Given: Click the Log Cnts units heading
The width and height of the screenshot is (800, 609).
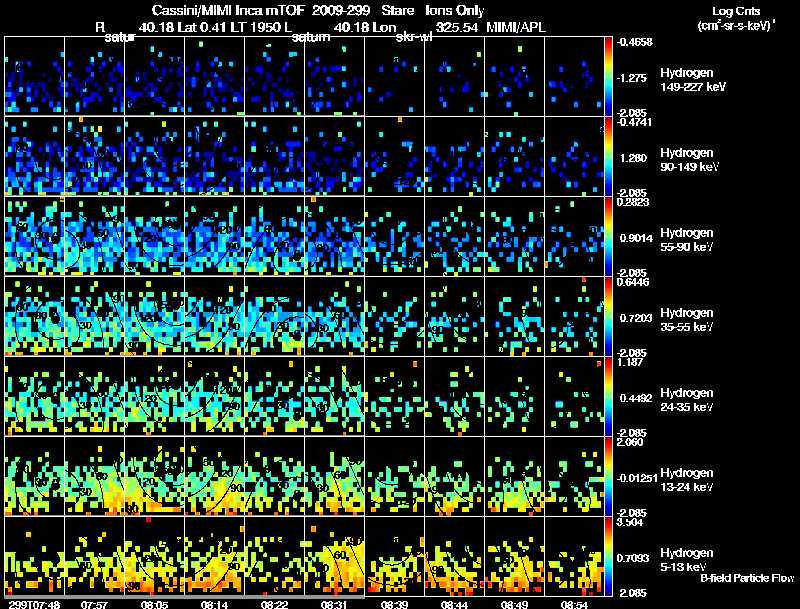Looking at the screenshot, I should click(x=736, y=18).
